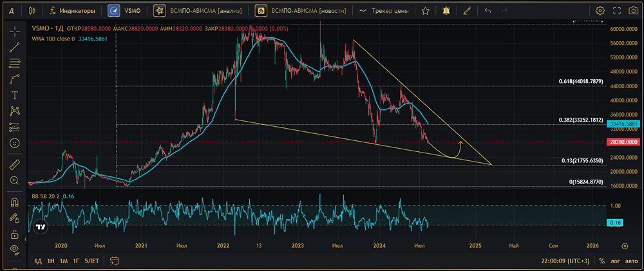Click the VSMO · 1Д symbol legend title
The width and height of the screenshot is (644, 271).
point(46,29)
